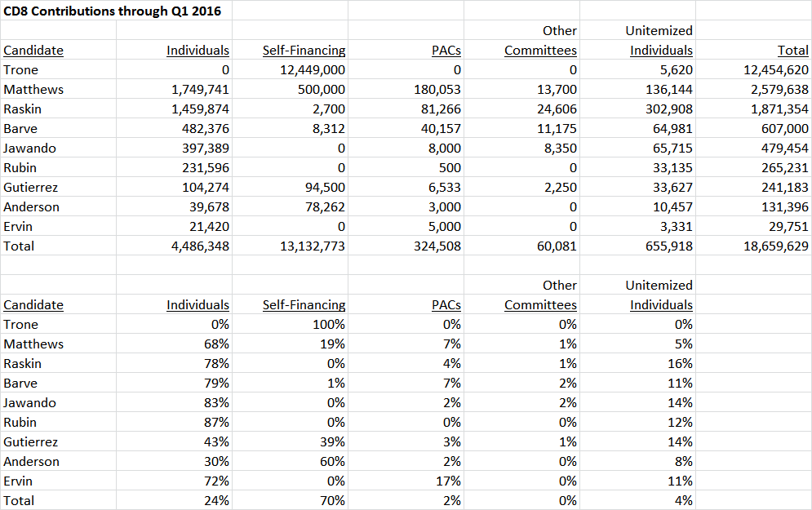
Task: Click the Trone self-financing value 12,449,000
Action: point(313,70)
